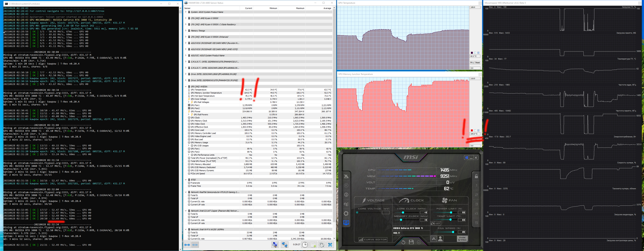Click the save profile floppy icon
Screen dimensions: 644x251
tap(411, 242)
